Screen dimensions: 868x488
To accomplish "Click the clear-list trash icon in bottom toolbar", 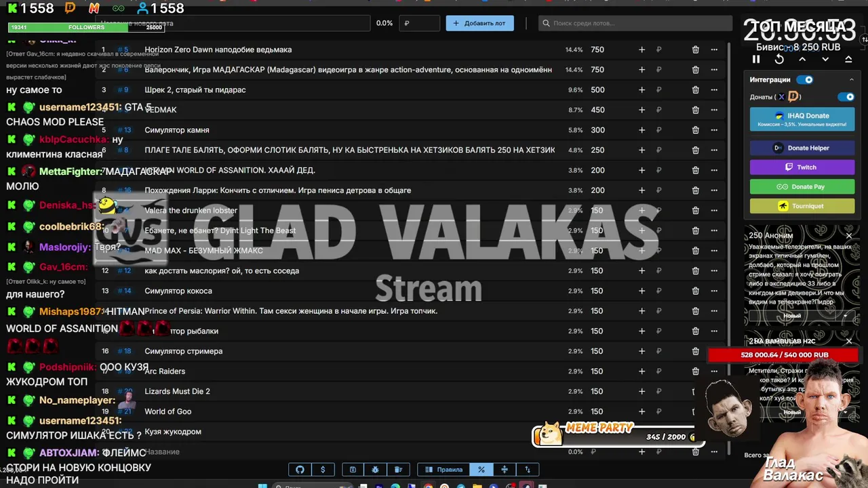I will 398,470.
